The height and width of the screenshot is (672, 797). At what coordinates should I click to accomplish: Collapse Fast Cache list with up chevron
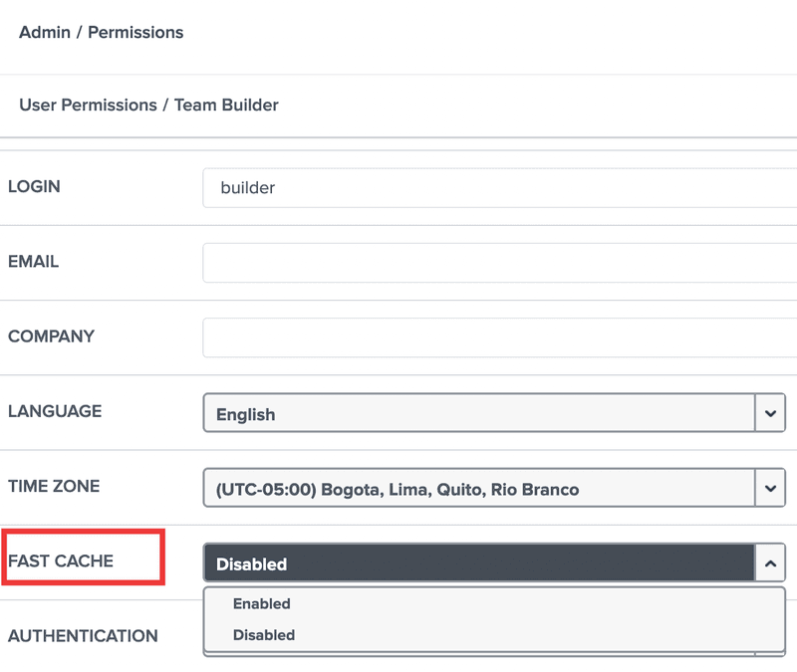pos(770,563)
